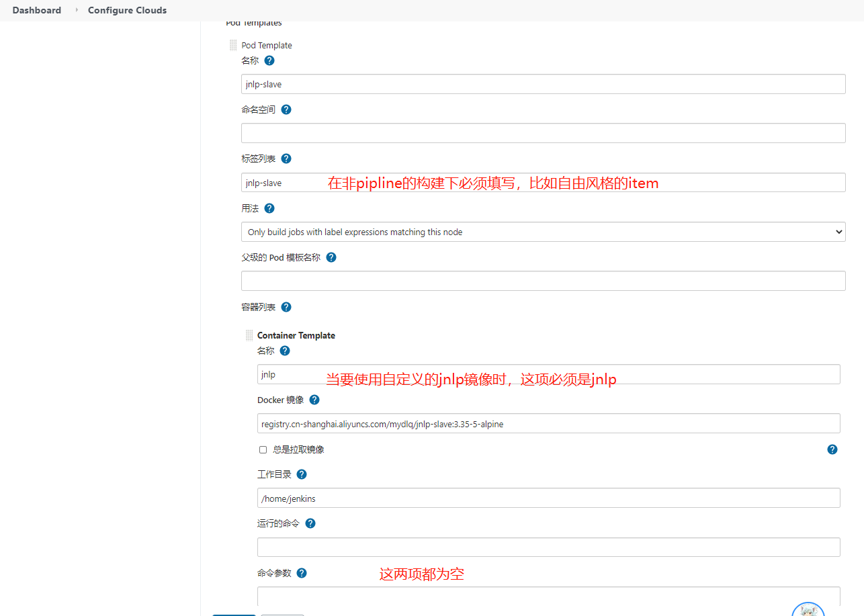Open help for 标签列表
Screen dimensions: 864x616
286,159
